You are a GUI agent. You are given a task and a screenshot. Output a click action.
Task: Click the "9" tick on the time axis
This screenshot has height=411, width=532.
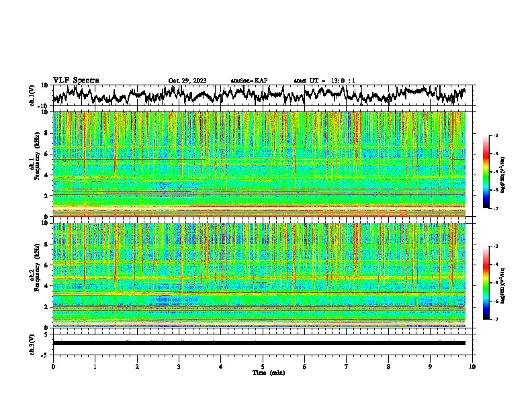(430, 367)
